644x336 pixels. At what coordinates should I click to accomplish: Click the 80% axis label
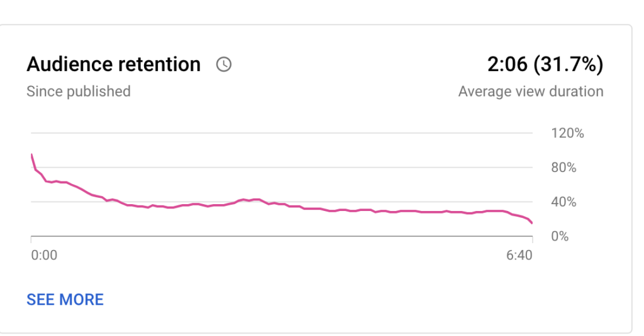(563, 168)
